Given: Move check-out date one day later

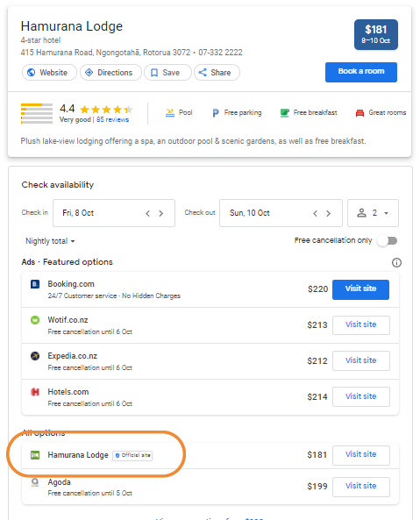Looking at the screenshot, I should [x=328, y=213].
